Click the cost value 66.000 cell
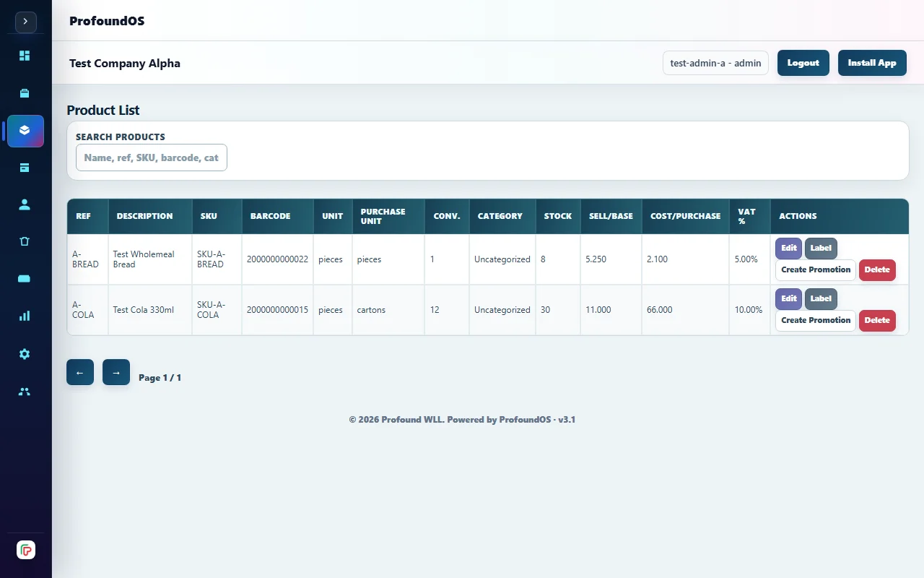 coord(685,310)
